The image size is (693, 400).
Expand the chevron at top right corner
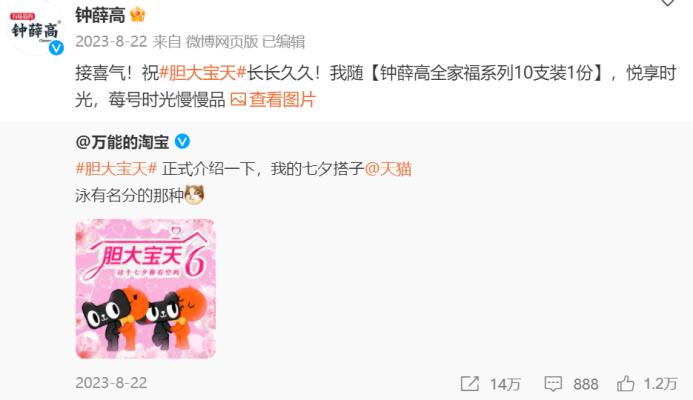667,3
